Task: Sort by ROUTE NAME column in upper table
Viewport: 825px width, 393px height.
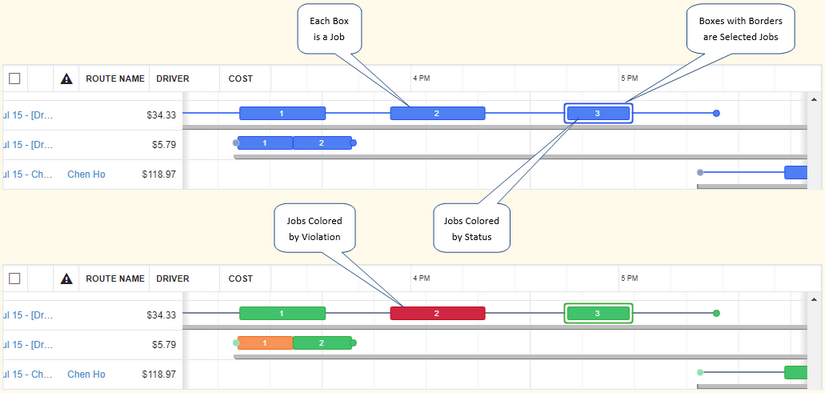Action: (115, 78)
